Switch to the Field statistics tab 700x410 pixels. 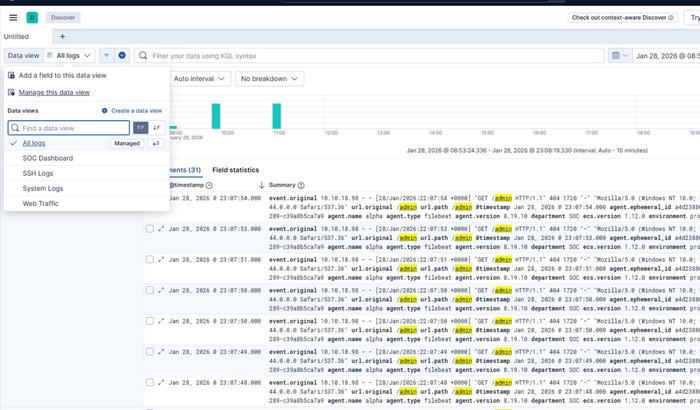point(235,170)
